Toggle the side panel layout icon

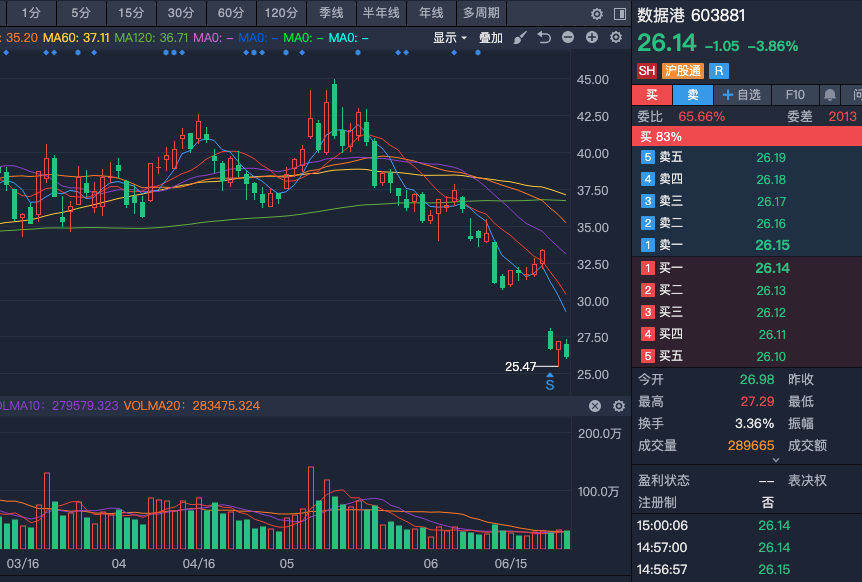click(620, 14)
